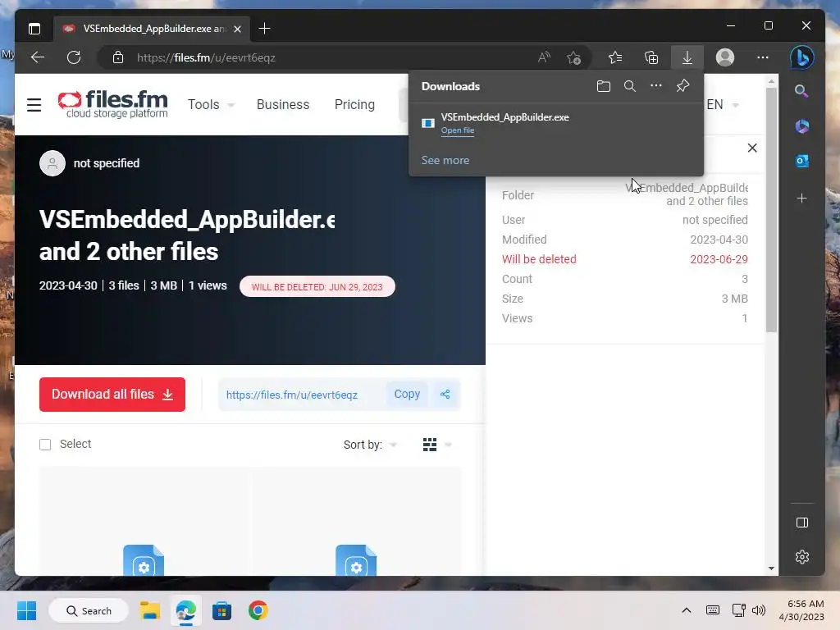The width and height of the screenshot is (840, 630).
Task: Toggle the Downloads toolbar button
Action: click(x=687, y=57)
